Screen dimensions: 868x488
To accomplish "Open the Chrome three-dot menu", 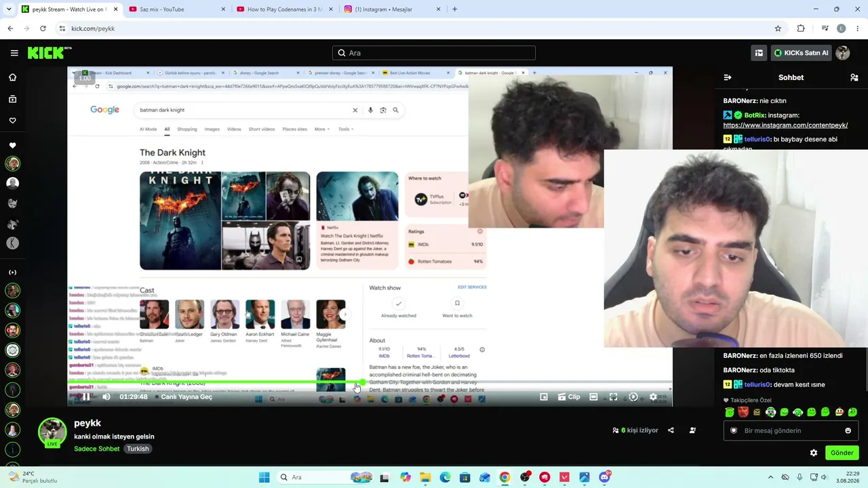I will (858, 28).
